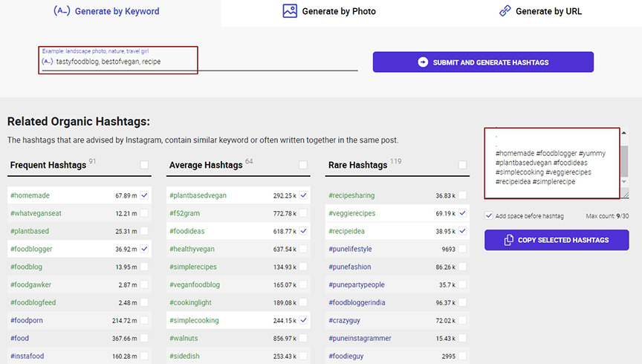Click the link chain icon for Generate by URL

[505, 11]
